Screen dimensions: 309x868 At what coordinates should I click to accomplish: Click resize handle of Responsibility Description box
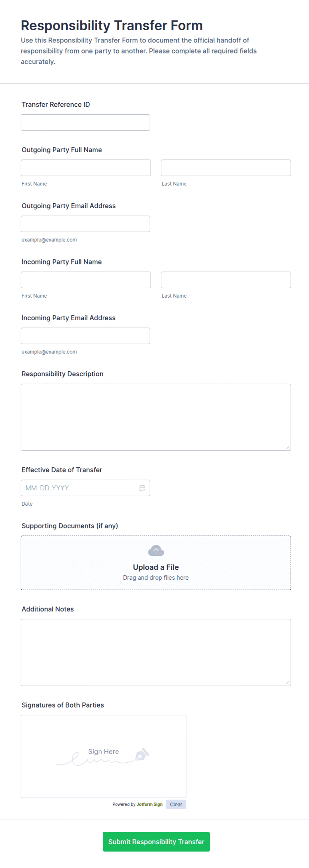point(287,447)
